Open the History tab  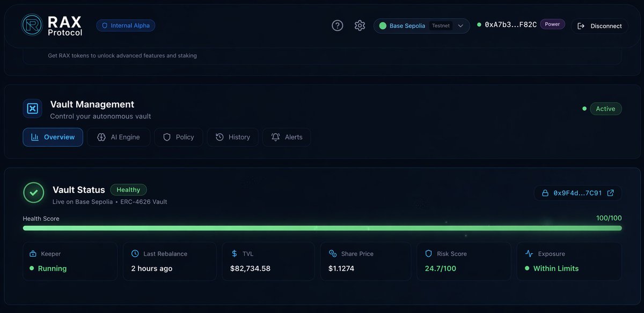tap(232, 137)
